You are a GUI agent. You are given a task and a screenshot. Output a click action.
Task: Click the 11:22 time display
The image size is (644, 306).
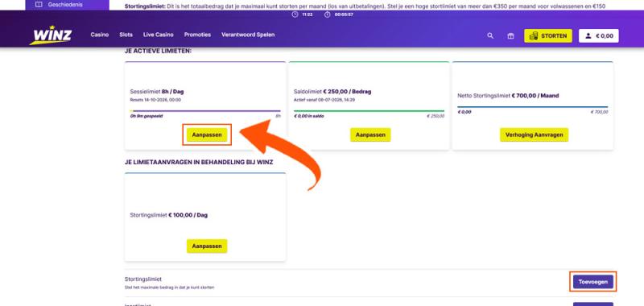(308, 14)
